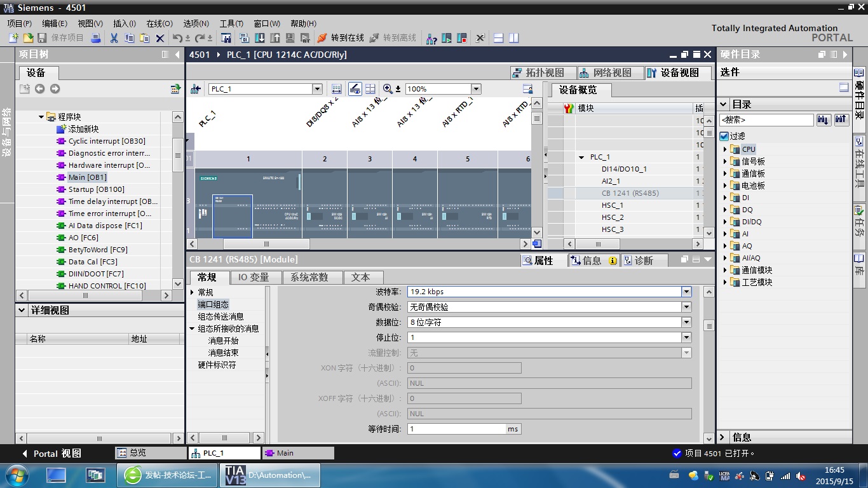The image size is (868, 488).
Task: Click the split editor vertically icon
Action: 514,38
